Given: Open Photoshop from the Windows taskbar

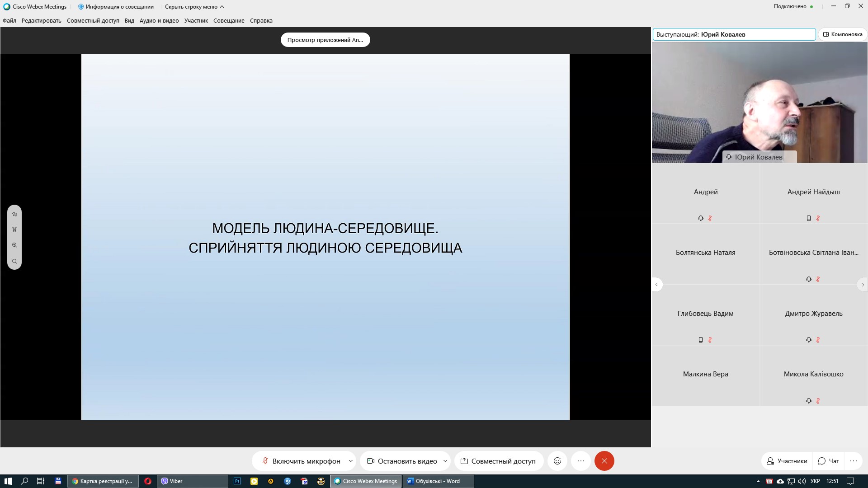Looking at the screenshot, I should point(237,481).
